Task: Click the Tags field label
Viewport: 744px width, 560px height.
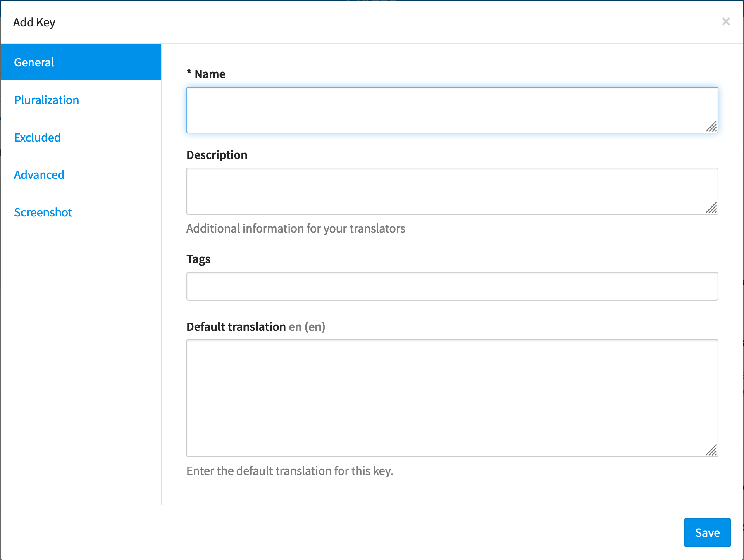Action: click(198, 259)
